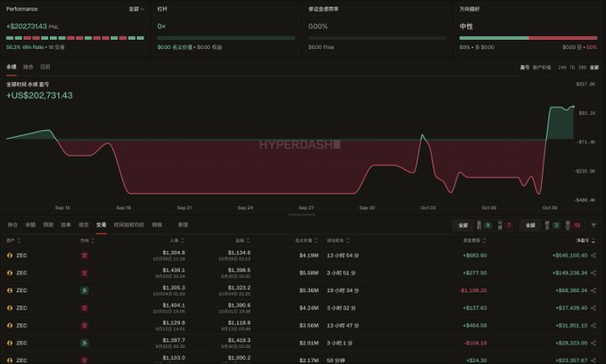The height and width of the screenshot is (364, 606).
Task: Click ZEC coin icon in the $2.01M row
Action: pos(10,343)
